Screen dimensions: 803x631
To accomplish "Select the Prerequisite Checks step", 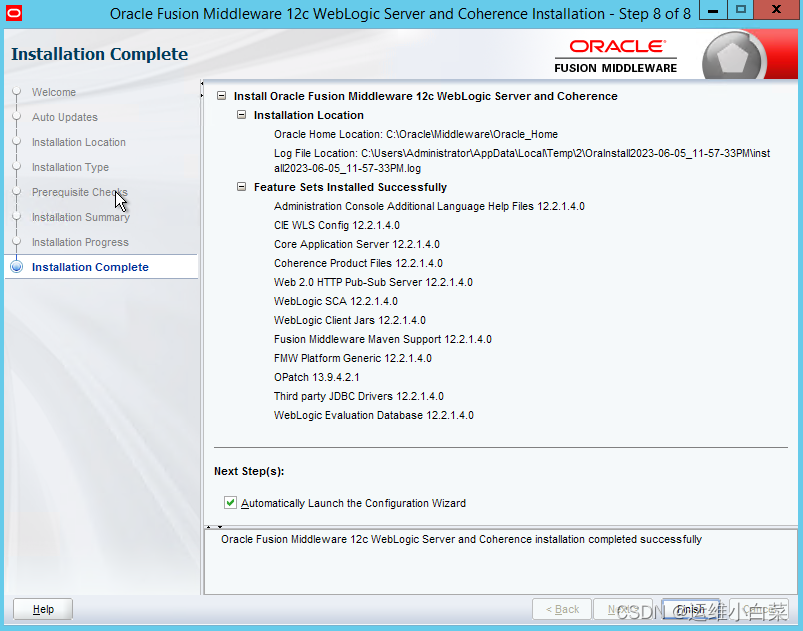I will (79, 192).
